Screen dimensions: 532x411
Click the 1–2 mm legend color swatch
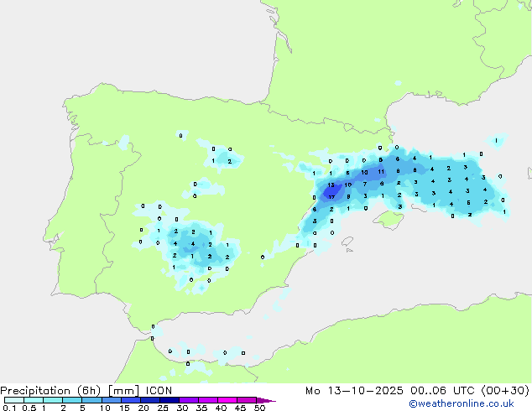53,400
